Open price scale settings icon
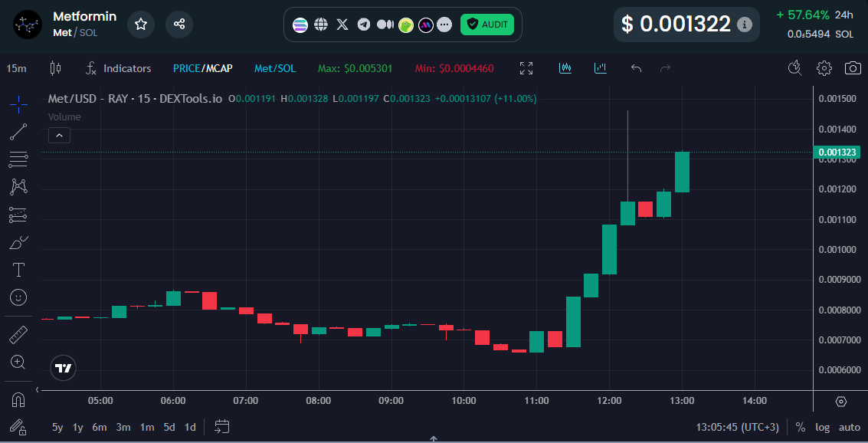 (x=841, y=401)
